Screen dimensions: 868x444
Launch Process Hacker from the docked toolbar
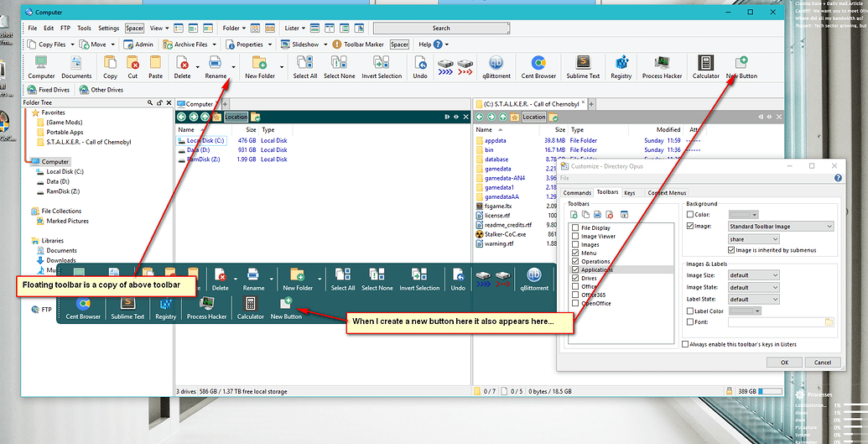coord(661,68)
